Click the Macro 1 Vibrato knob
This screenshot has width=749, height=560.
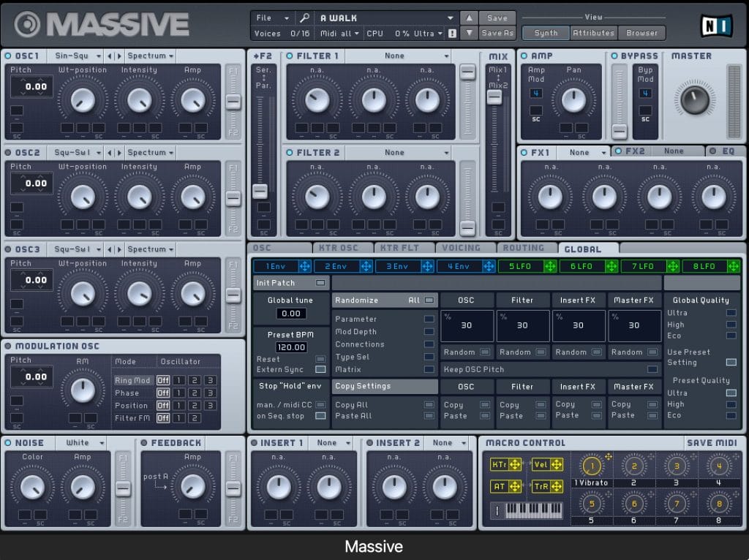592,466
